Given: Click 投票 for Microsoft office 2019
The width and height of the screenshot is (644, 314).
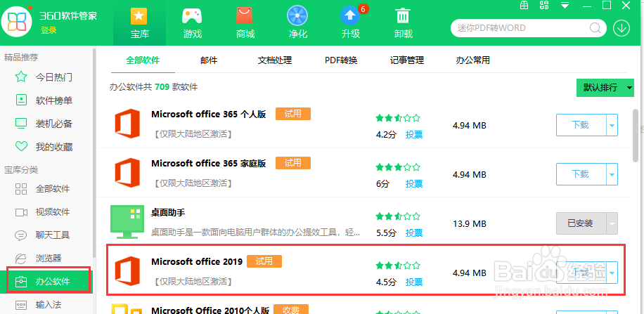Looking at the screenshot, I should [x=414, y=282].
